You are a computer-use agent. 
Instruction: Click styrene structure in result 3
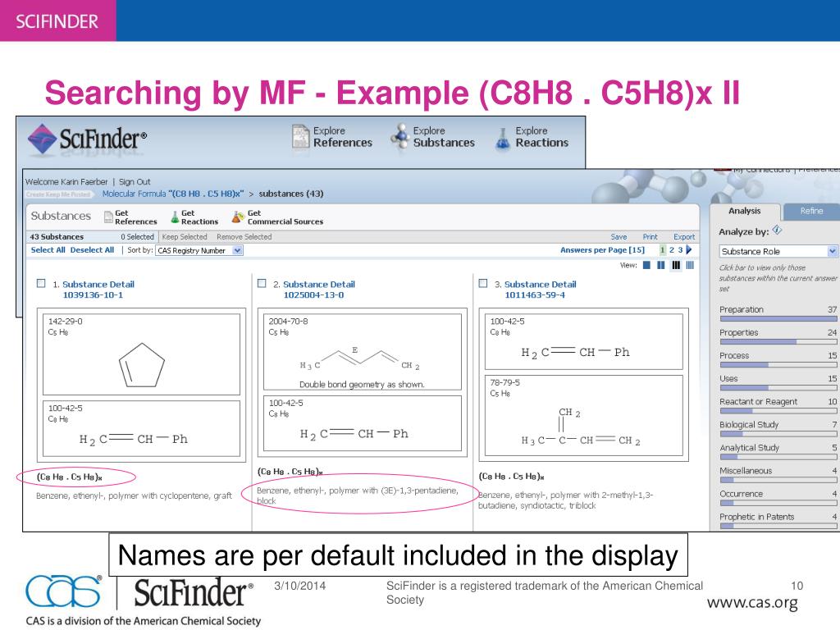pyautogui.click(x=584, y=341)
